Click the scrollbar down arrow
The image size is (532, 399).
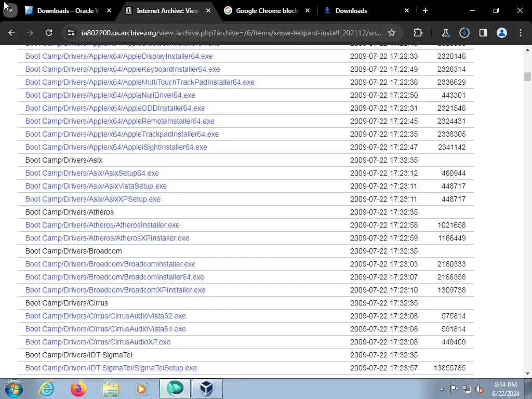pos(527,374)
